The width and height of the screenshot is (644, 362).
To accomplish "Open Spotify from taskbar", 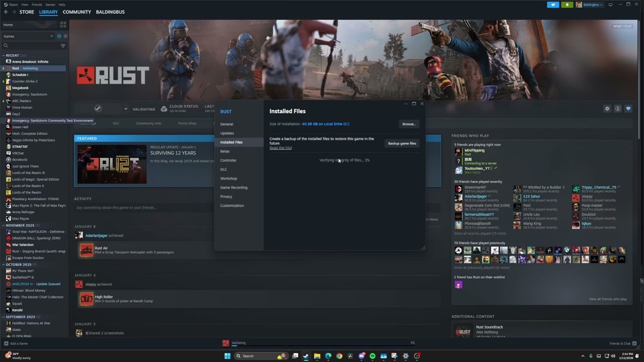I will coord(372,356).
